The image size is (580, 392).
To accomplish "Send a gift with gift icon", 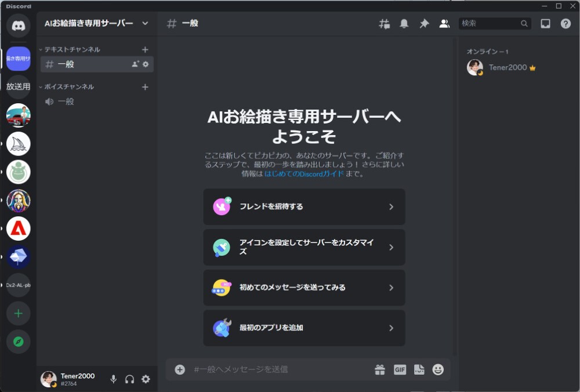I will point(380,369).
